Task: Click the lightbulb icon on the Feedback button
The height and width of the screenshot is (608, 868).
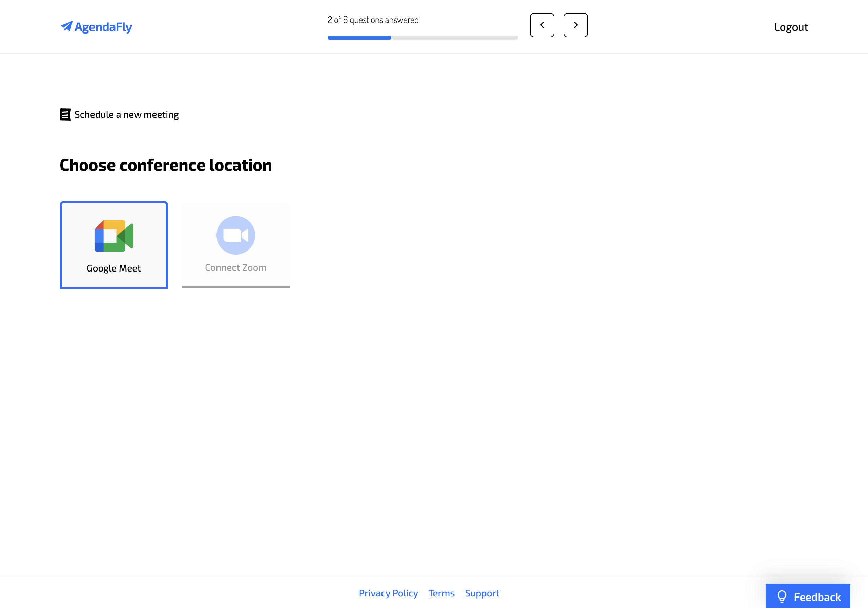Action: (781, 597)
